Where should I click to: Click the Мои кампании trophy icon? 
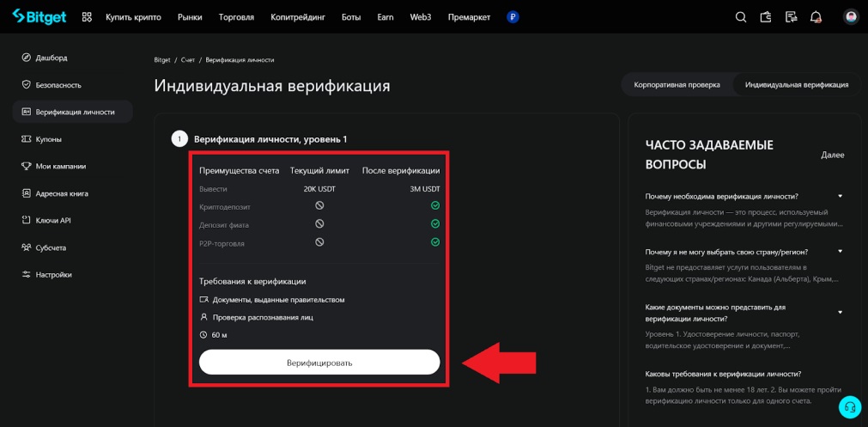click(x=26, y=166)
